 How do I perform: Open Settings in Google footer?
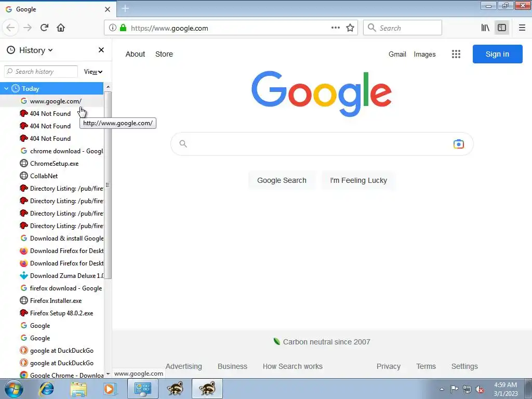(x=464, y=366)
